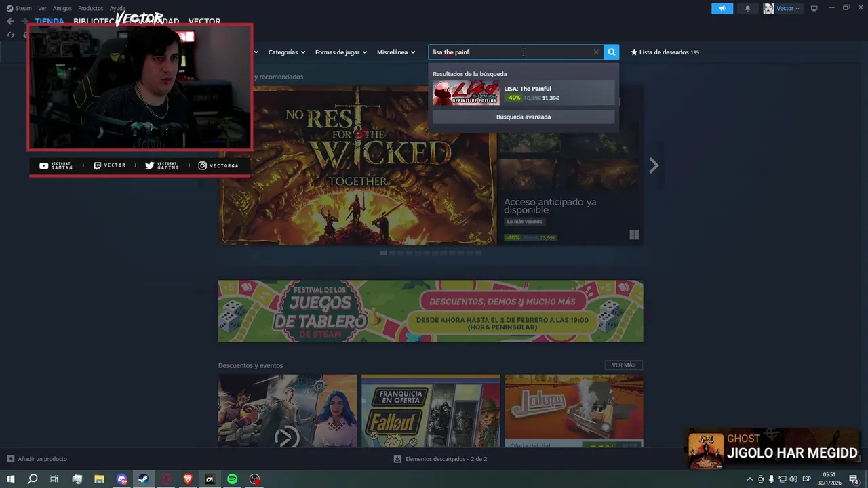This screenshot has height=488, width=868.
Task: Open the Productos menu
Action: click(x=90, y=8)
